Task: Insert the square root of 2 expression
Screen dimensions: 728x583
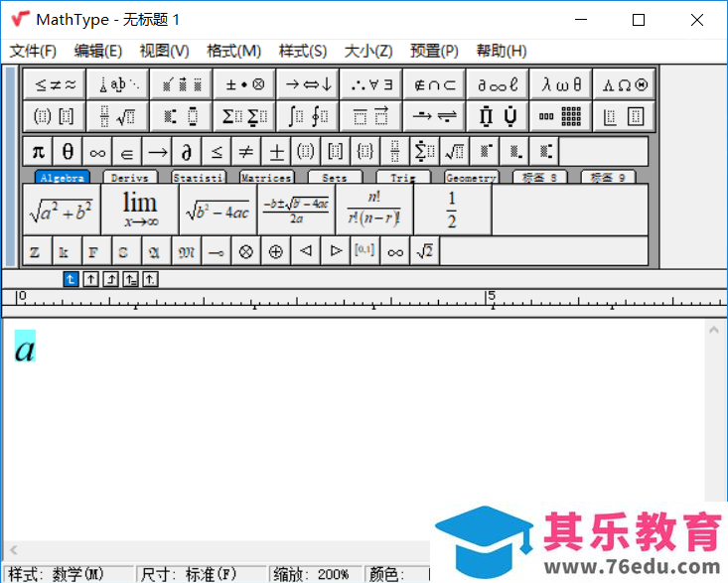Action: (424, 251)
